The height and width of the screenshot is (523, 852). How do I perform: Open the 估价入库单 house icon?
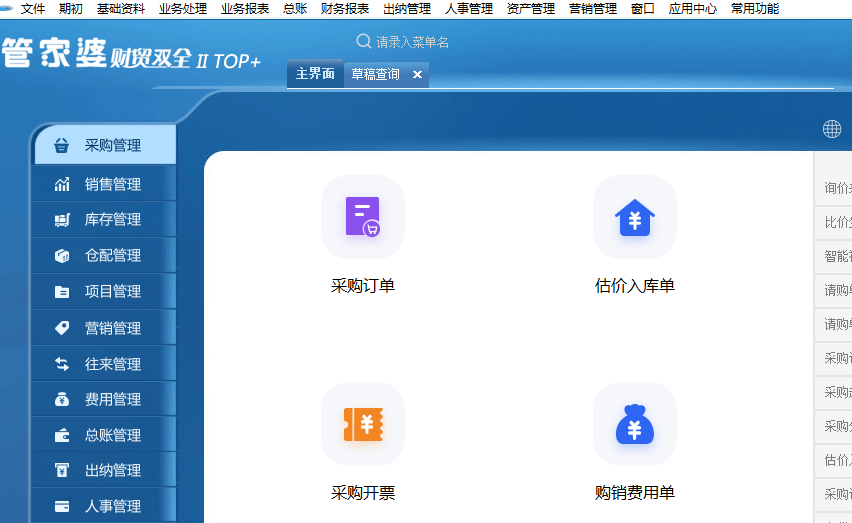[634, 217]
